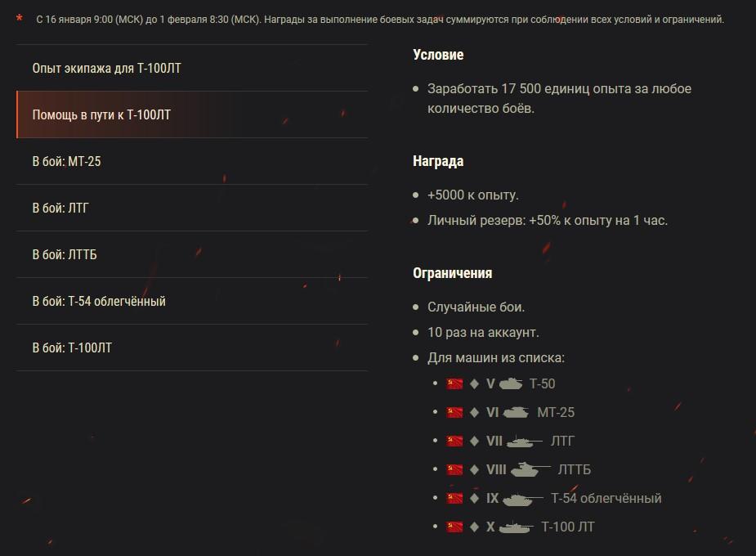Click the USSR flag beside Т-100 ЛТ
Viewport: 756px width, 556px height.
tap(455, 527)
